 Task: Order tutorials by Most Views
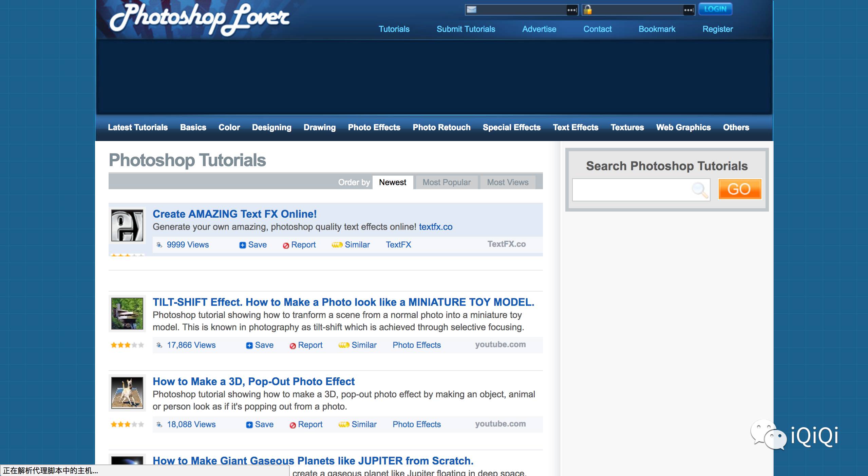pyautogui.click(x=508, y=182)
